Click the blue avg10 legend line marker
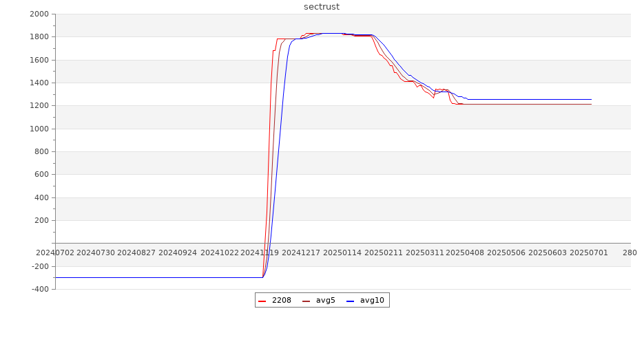 coord(350,301)
